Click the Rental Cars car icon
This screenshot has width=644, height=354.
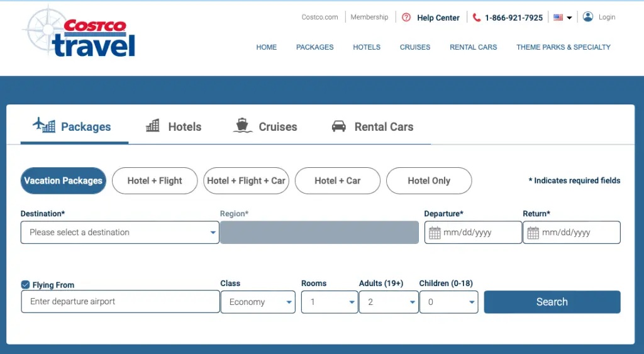[339, 126]
